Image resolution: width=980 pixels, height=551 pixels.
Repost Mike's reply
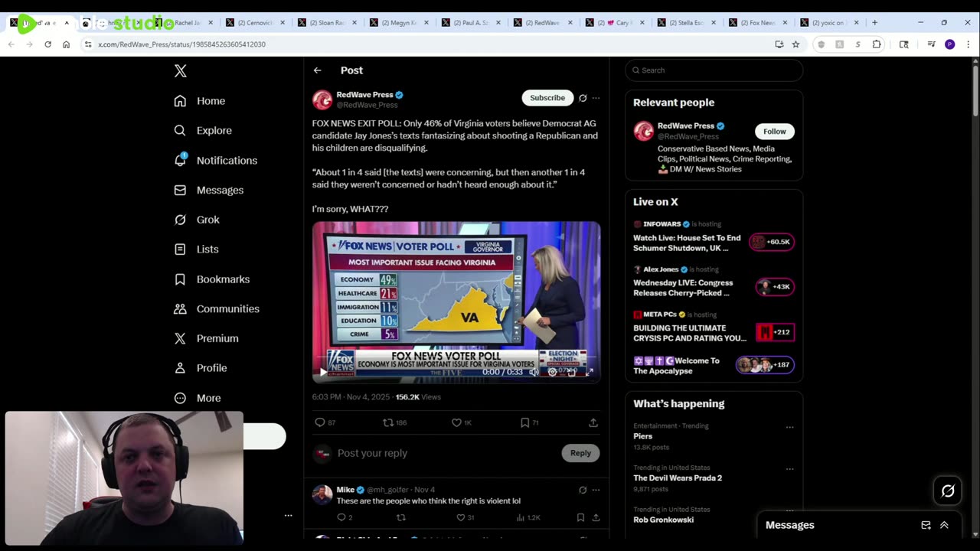(400, 517)
